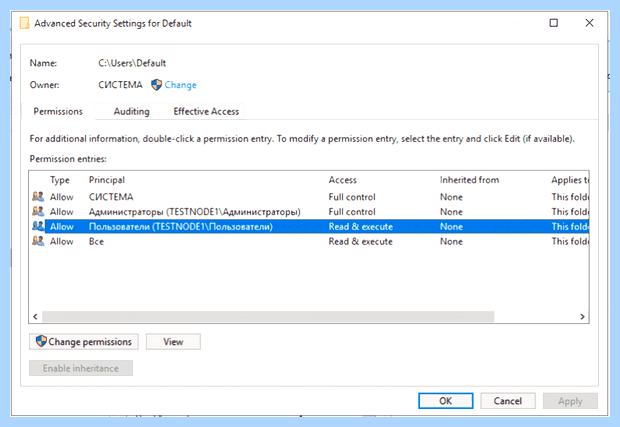This screenshot has width=620, height=427.
Task: Click the Cancel button
Action: [508, 401]
